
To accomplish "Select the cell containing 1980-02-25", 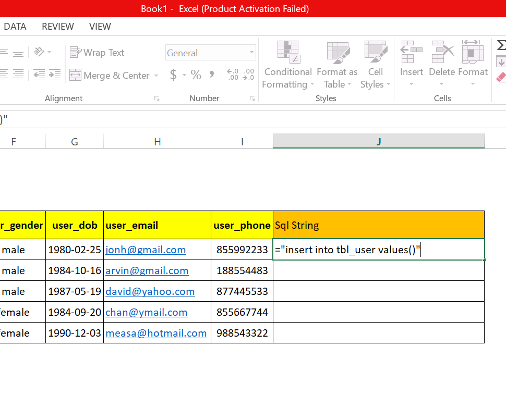I will pyautogui.click(x=75, y=250).
